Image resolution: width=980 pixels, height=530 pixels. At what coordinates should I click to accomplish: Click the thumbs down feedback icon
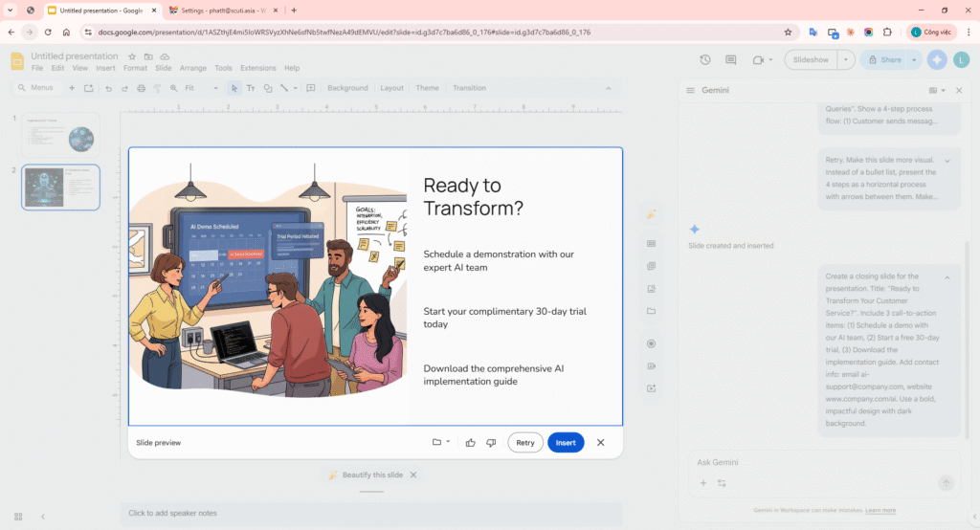click(x=491, y=443)
